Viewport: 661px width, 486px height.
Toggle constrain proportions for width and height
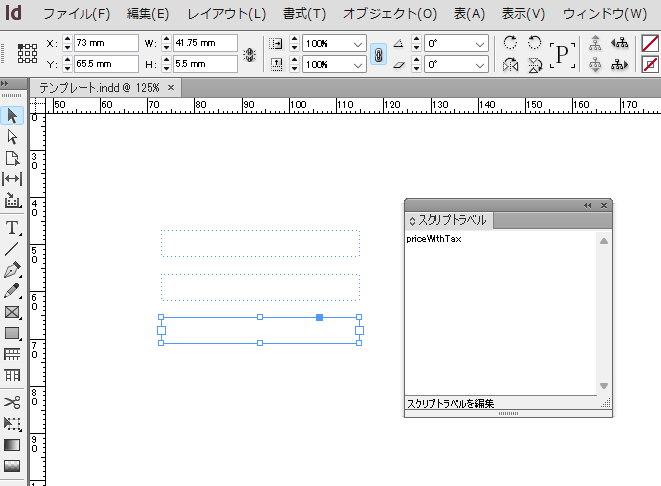click(x=249, y=54)
